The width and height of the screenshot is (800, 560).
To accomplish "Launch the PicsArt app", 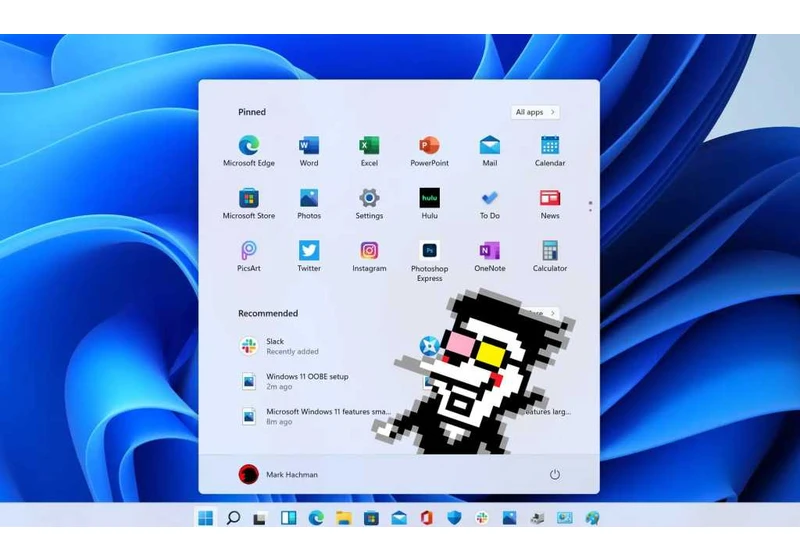I will (x=248, y=256).
